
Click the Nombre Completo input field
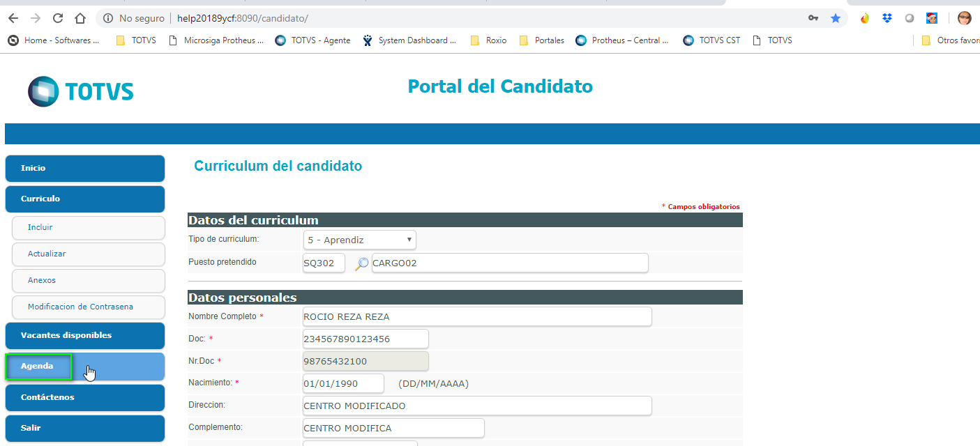477,316
